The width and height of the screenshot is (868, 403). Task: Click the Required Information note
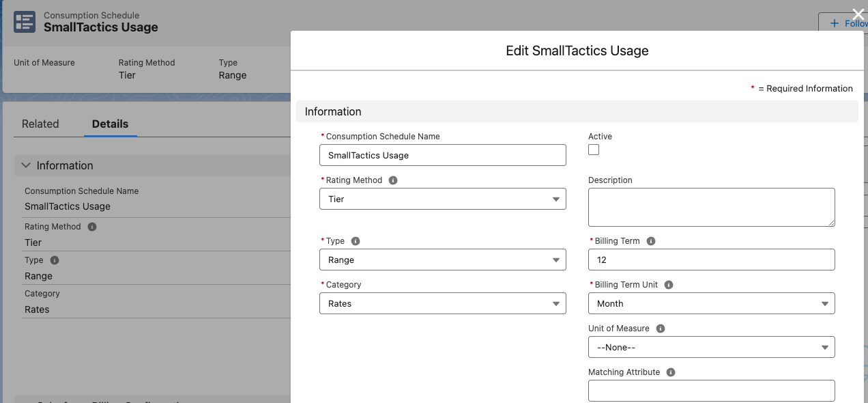click(802, 88)
